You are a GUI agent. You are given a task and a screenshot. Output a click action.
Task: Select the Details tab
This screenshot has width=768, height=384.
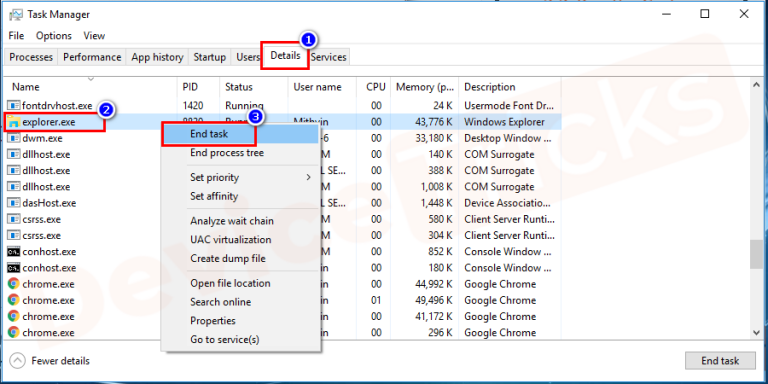286,56
